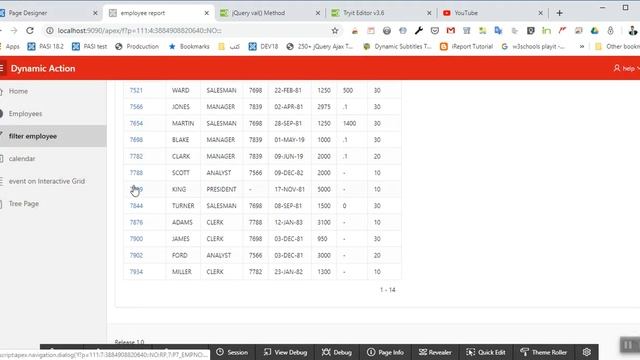
Task: Open a new browser tab
Action: (559, 13)
